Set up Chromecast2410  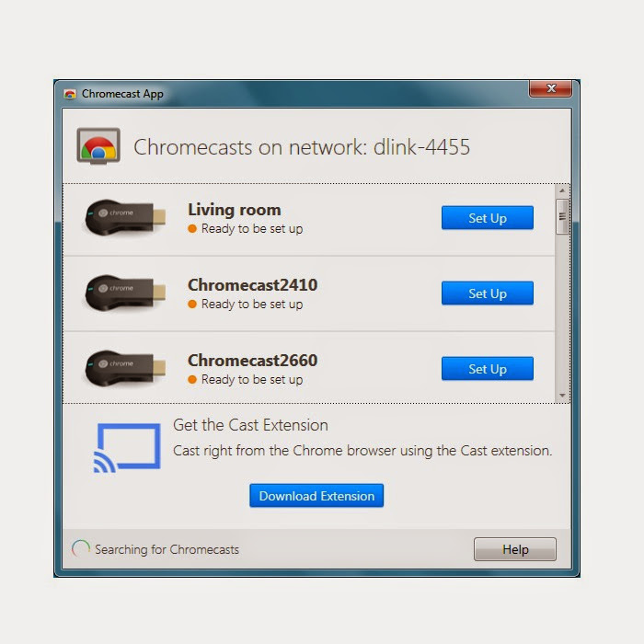click(488, 293)
